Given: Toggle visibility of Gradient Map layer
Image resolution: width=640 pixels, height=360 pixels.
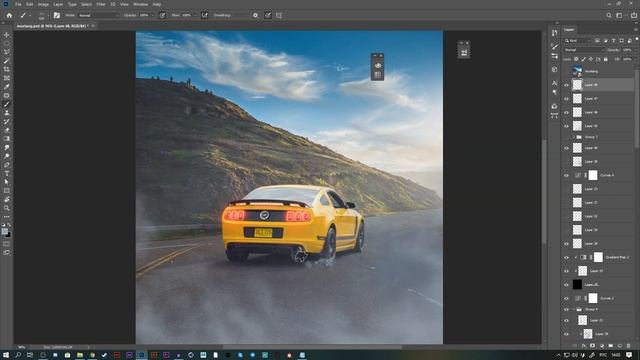Looking at the screenshot, I should (x=566, y=257).
